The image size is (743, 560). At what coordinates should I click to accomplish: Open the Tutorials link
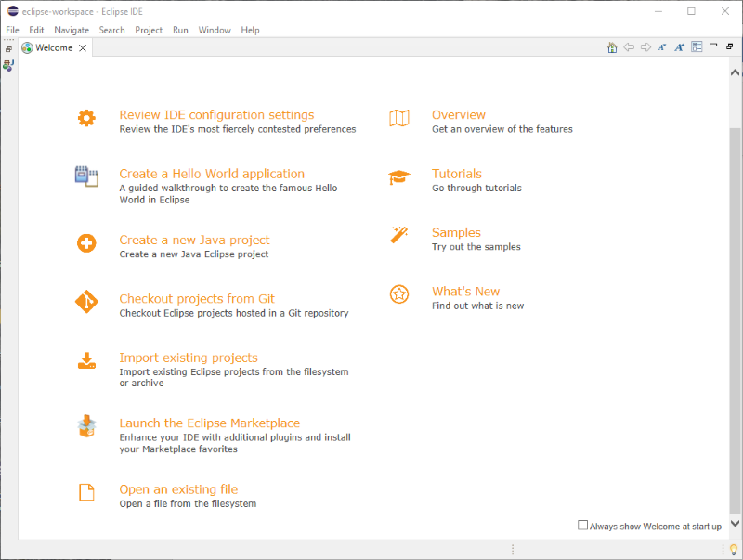(x=457, y=174)
